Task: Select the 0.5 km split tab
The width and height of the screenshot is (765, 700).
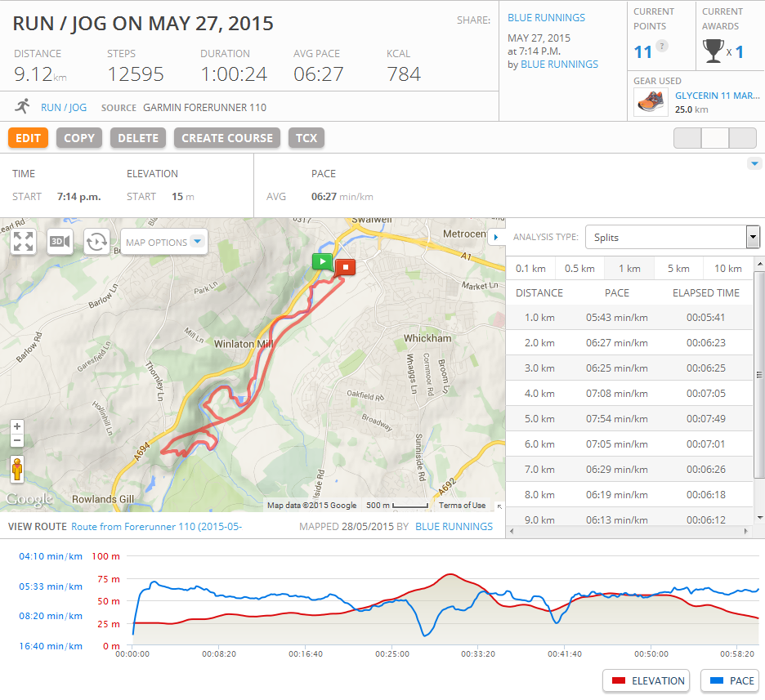Action: [579, 268]
